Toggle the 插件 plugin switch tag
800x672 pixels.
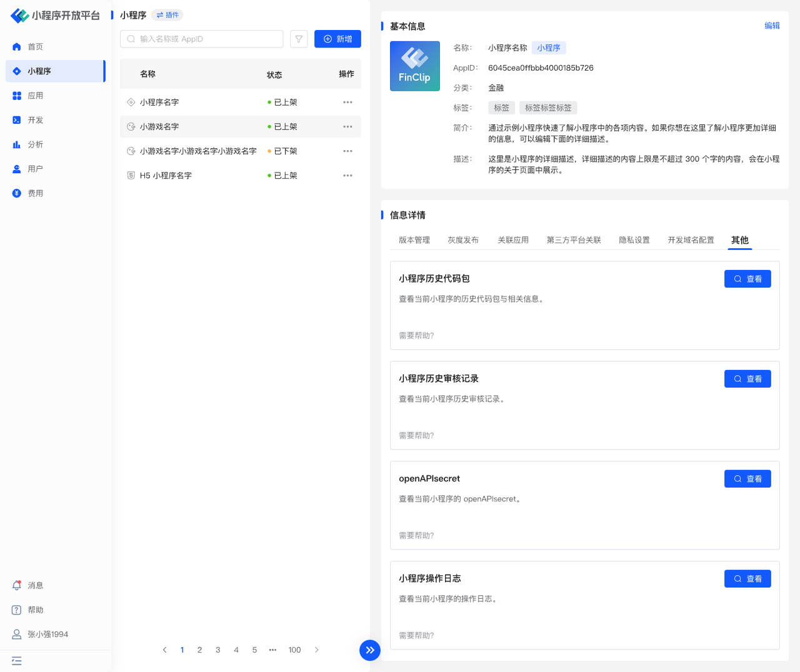(x=167, y=15)
